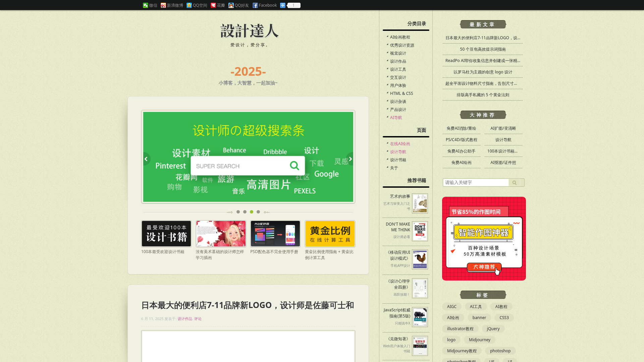Open 设计书籍 page link

[398, 160]
